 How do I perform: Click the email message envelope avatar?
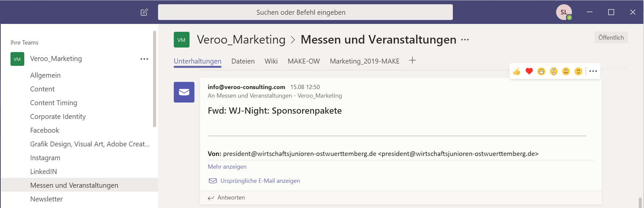pyautogui.click(x=184, y=92)
